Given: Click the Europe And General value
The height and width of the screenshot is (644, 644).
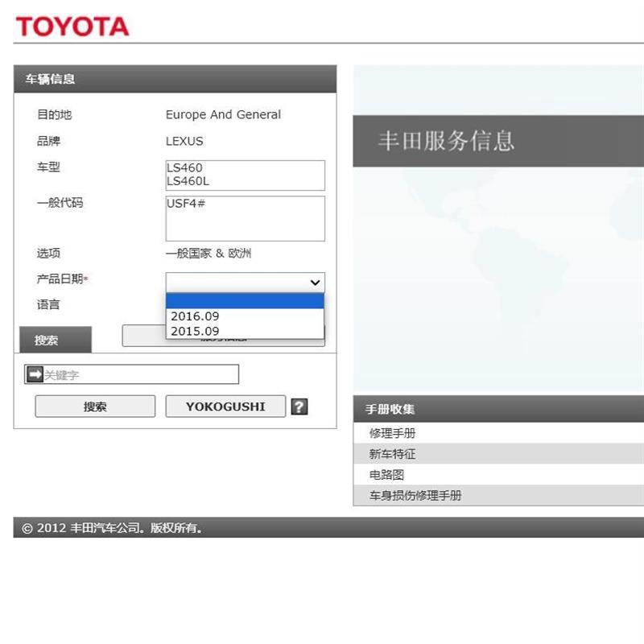Looking at the screenshot, I should pos(224,114).
